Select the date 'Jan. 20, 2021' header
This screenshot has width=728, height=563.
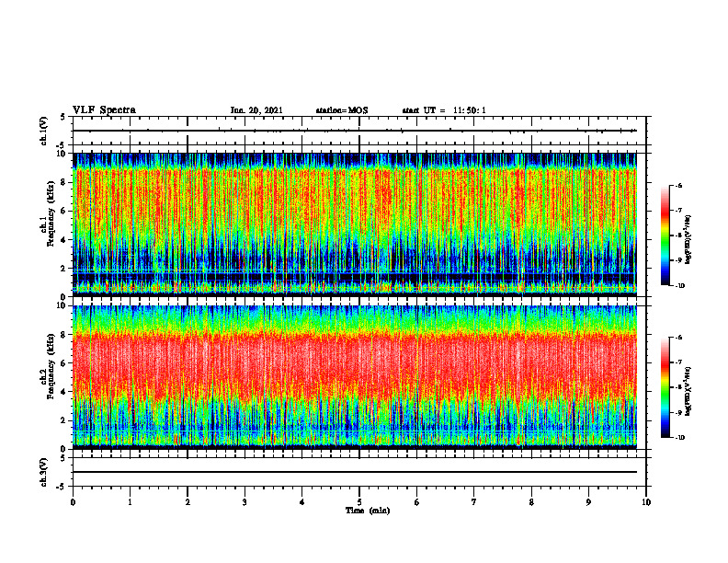256,110
